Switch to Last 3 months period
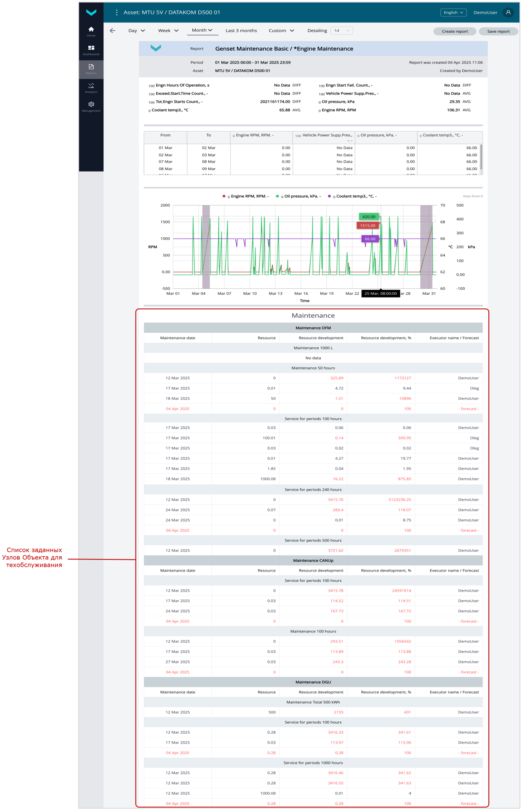522x812 pixels. (x=241, y=31)
